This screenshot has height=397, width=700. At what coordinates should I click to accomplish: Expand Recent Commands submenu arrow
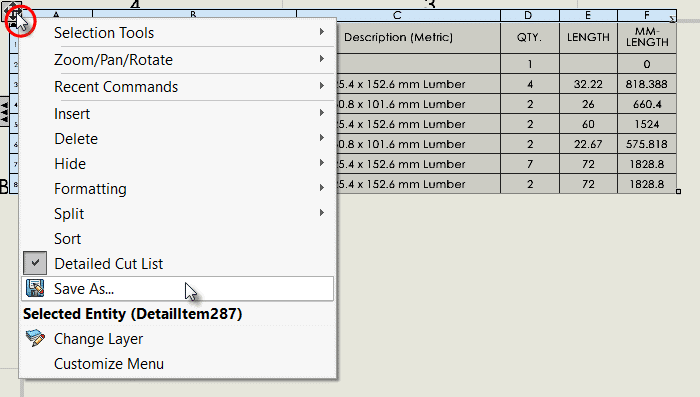coord(321,86)
